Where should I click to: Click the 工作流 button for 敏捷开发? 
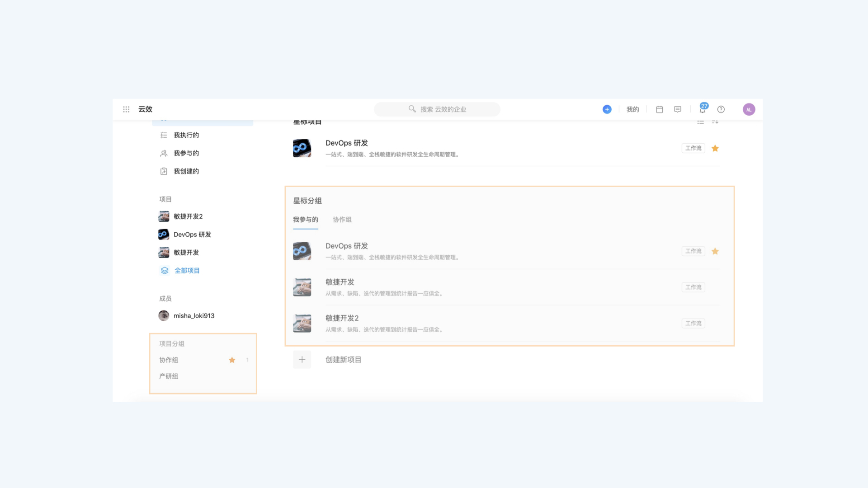tap(693, 287)
